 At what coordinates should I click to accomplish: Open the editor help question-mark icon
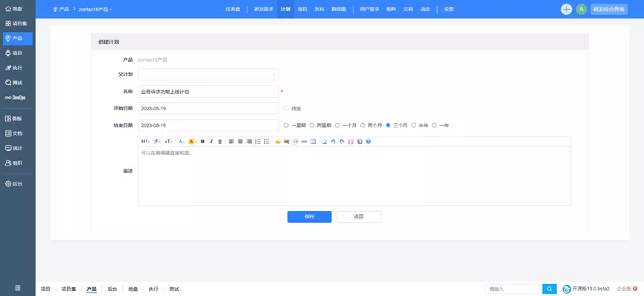pyautogui.click(x=369, y=142)
